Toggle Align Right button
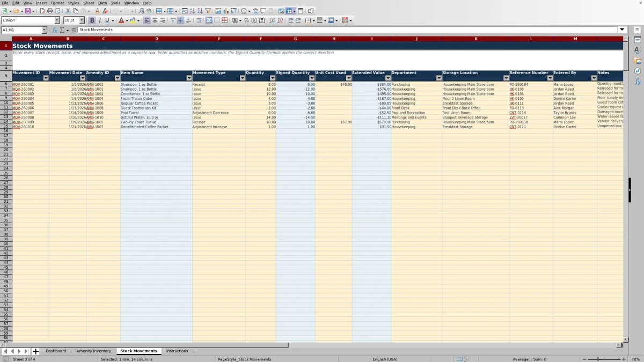The width and height of the screenshot is (644, 362). pyautogui.click(x=163, y=20)
